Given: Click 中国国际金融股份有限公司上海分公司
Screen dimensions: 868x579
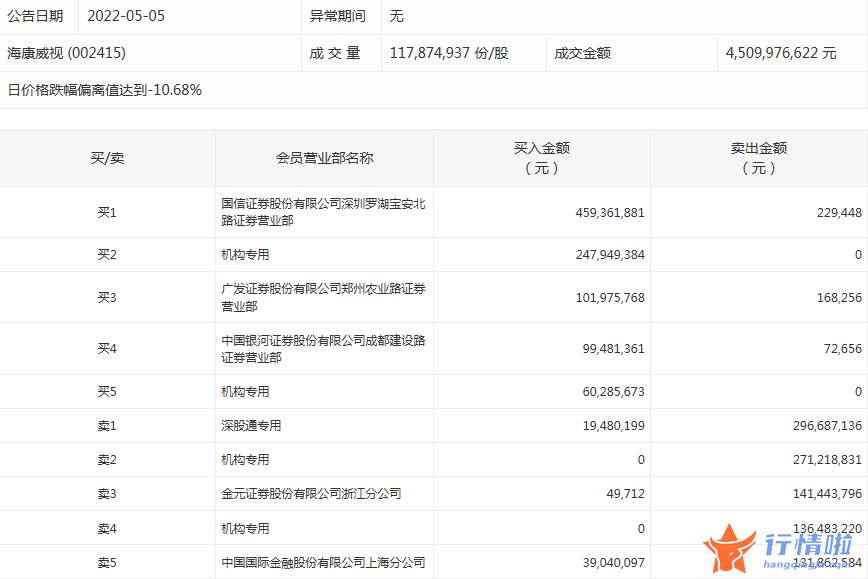Looking at the screenshot, I should [x=323, y=562].
